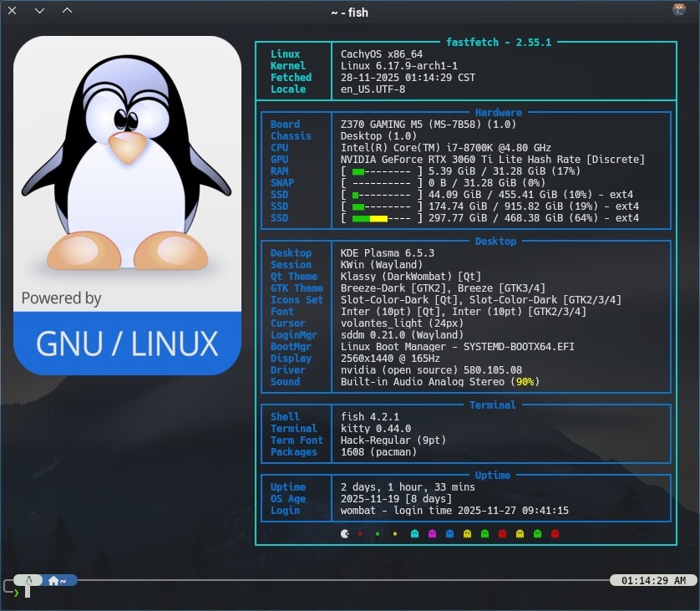The width and height of the screenshot is (700, 611).
Task: Click the Pac-Man icon below the Uptime box
Action: point(345,532)
